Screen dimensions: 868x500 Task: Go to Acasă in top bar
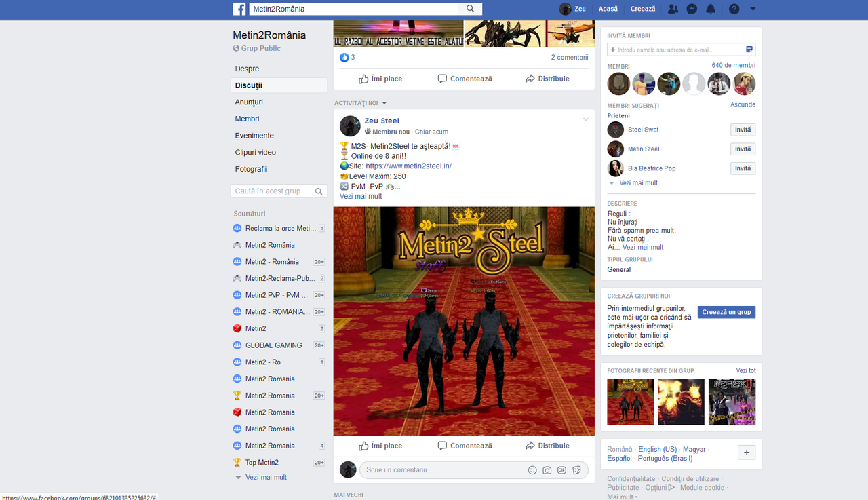point(608,9)
